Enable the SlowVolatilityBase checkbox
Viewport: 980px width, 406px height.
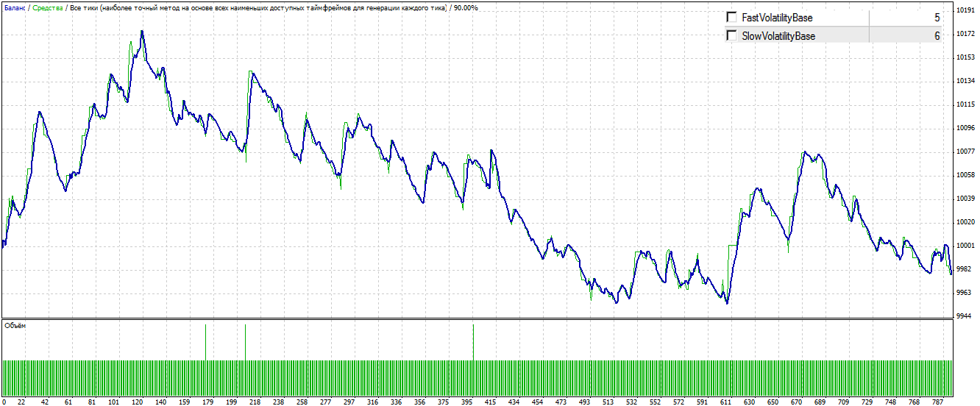point(731,35)
